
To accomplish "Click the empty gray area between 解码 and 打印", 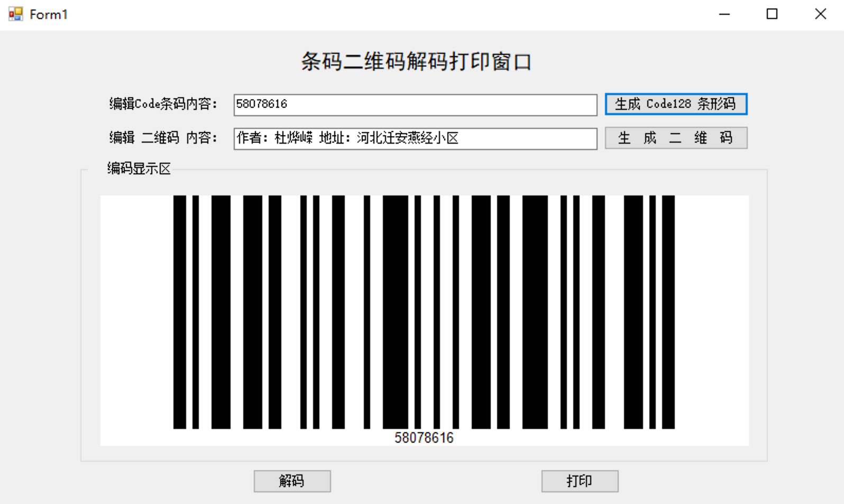I will point(436,481).
